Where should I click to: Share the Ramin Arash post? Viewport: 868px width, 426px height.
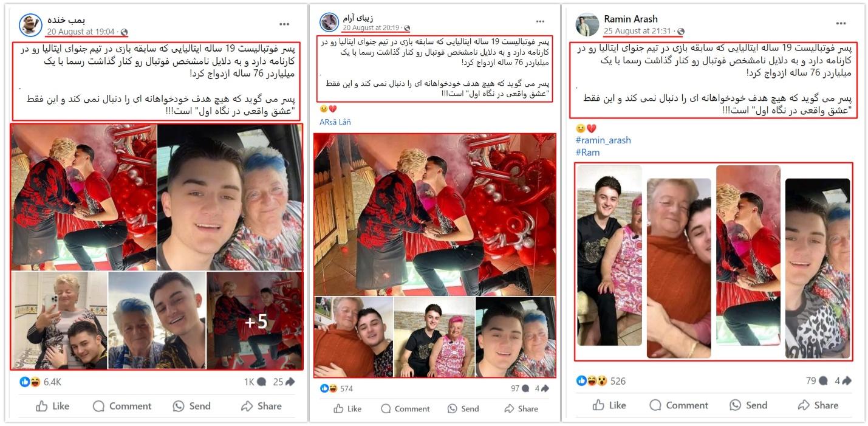(x=818, y=405)
